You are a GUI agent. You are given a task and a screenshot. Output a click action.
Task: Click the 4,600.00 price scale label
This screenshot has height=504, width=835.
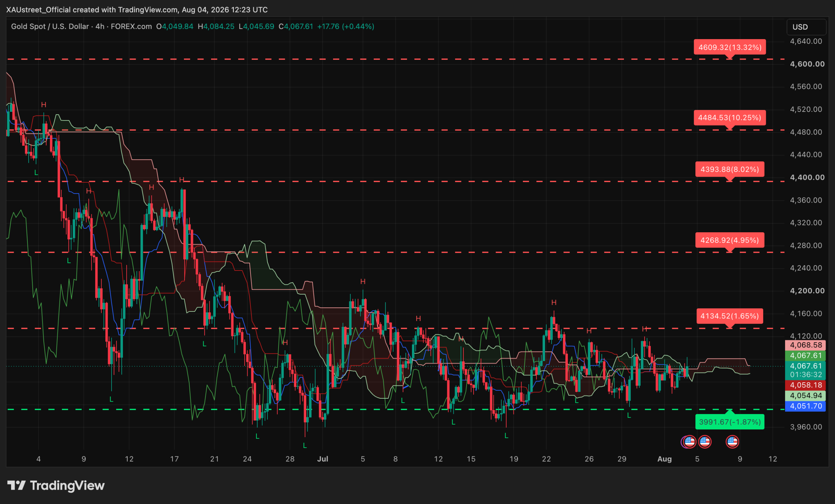click(x=807, y=64)
